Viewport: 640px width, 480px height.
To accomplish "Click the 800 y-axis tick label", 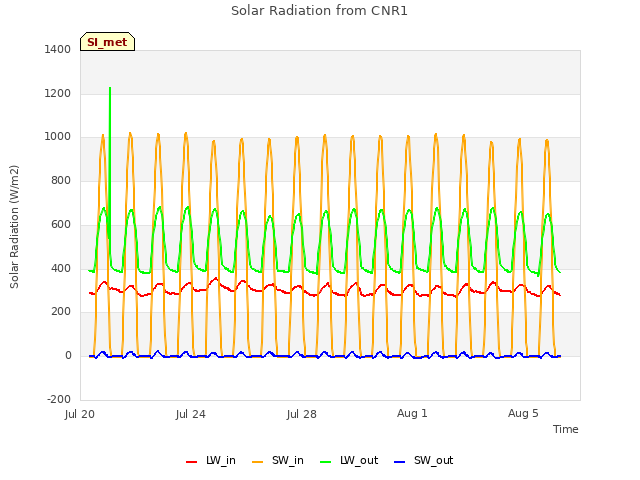I will tap(61, 180).
